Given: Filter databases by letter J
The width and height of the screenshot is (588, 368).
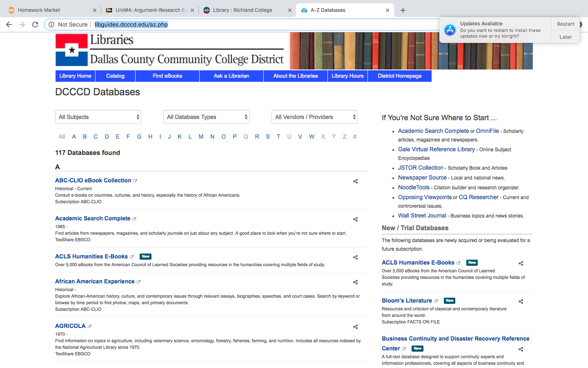Looking at the screenshot, I should (169, 137).
